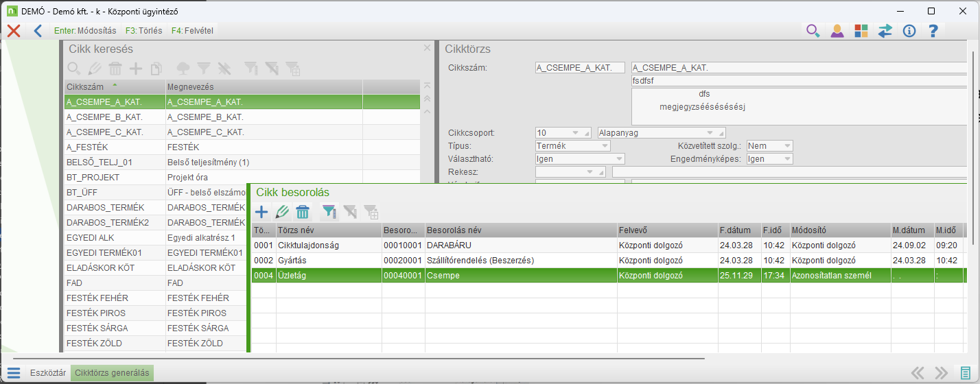Image resolution: width=980 pixels, height=384 pixels.
Task: Select the FAD row
Action: 156,283
